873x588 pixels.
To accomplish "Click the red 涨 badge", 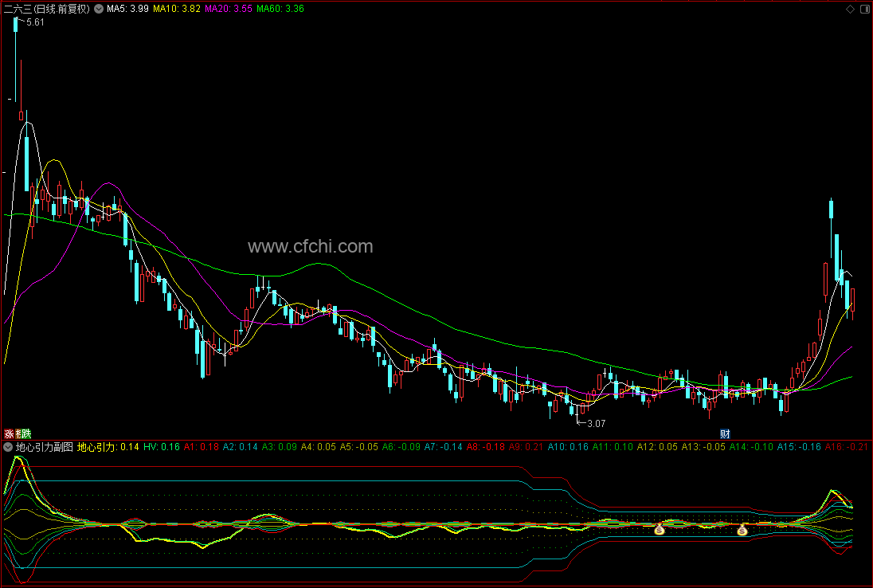I will [8, 433].
